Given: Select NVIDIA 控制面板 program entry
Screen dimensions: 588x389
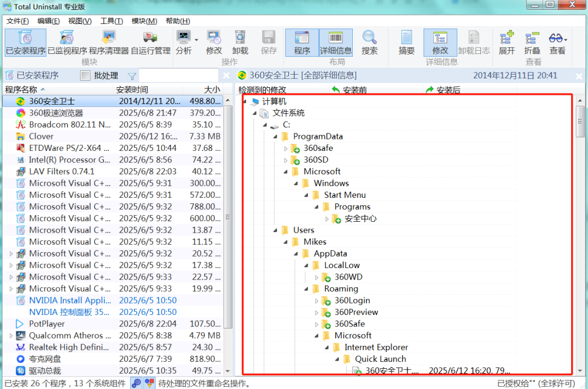Looking at the screenshot, I should pos(113,312).
